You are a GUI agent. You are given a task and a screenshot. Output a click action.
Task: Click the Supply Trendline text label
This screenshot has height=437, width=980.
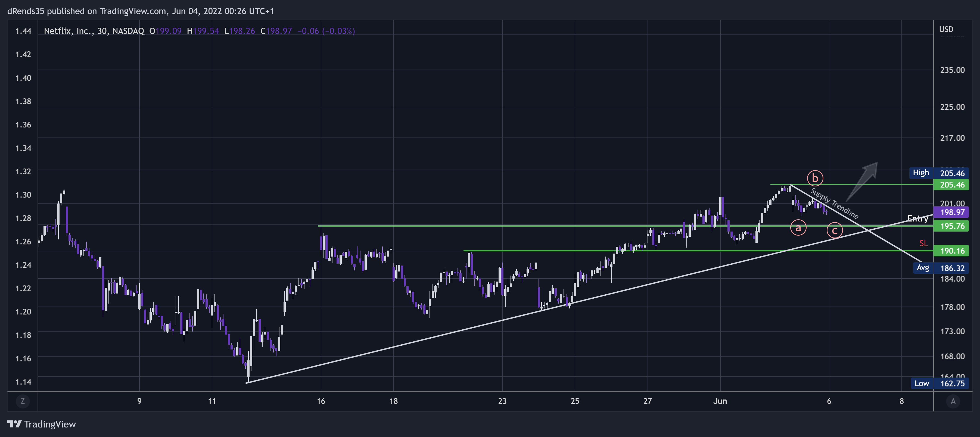pos(834,204)
